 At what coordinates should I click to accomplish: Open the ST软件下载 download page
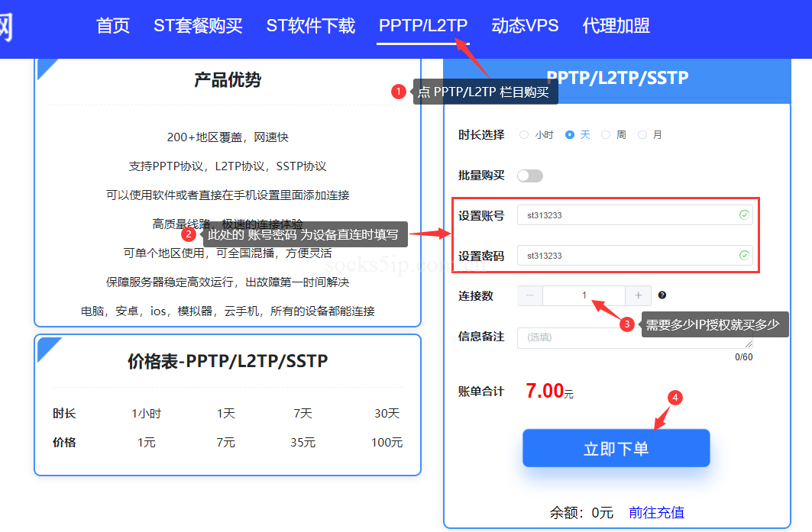tap(310, 25)
